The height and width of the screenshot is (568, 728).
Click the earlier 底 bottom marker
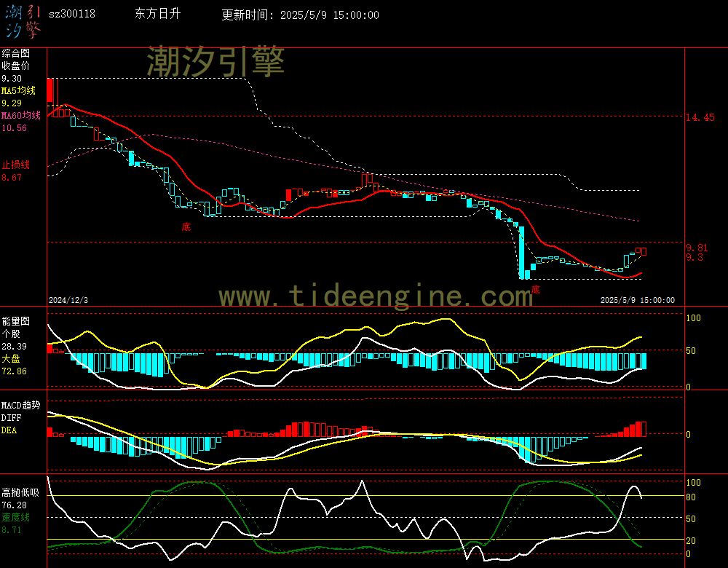(186, 226)
